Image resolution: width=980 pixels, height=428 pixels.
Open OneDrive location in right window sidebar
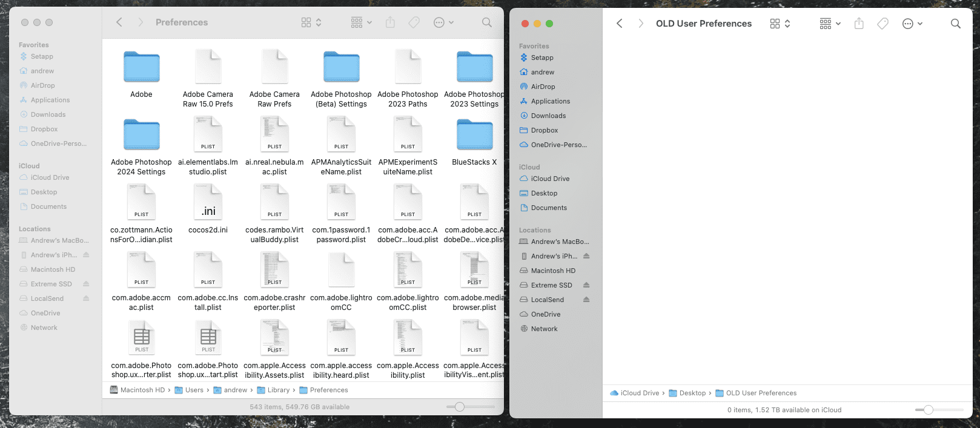coord(546,314)
